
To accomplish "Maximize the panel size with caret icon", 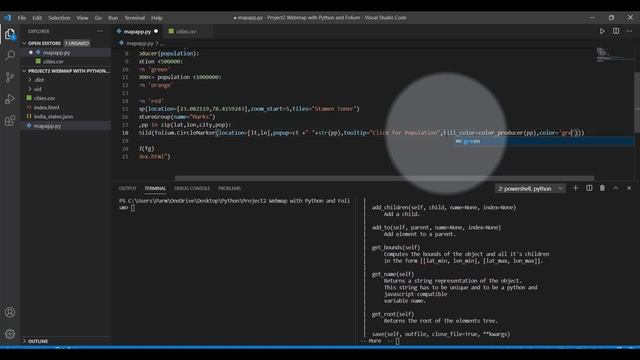I will (616, 188).
